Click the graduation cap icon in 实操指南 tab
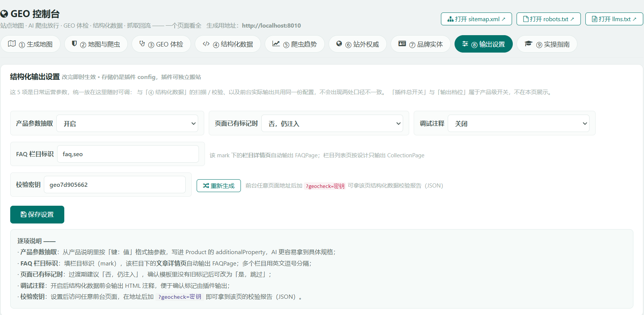644x315 pixels. click(x=528, y=44)
